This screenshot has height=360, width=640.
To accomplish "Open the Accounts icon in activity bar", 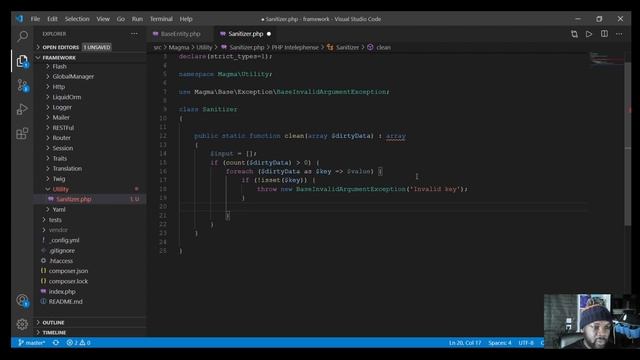I will point(22,301).
